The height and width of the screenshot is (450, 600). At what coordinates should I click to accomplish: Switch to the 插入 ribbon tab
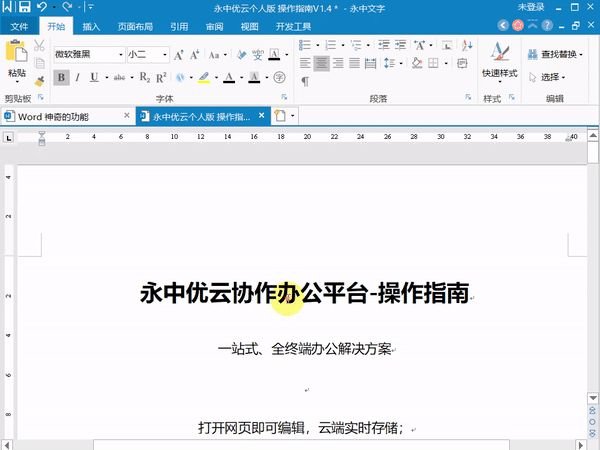pos(91,26)
